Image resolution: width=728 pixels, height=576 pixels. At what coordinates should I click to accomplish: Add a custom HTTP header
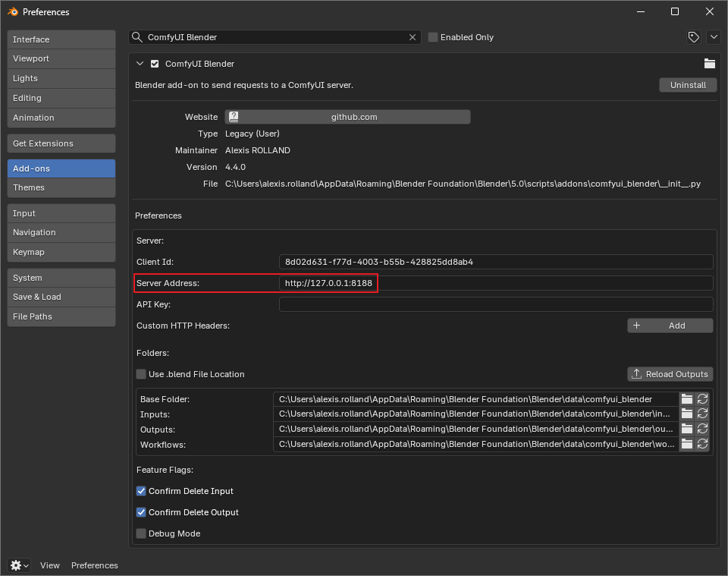tap(670, 326)
